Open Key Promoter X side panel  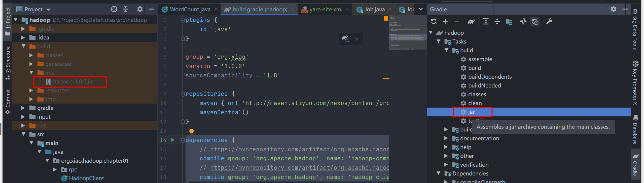pos(635,83)
